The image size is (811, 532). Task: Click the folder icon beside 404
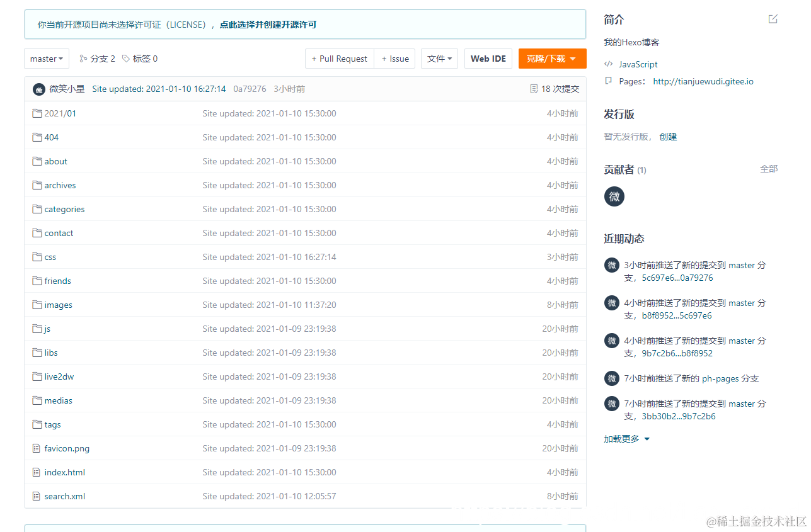point(37,137)
